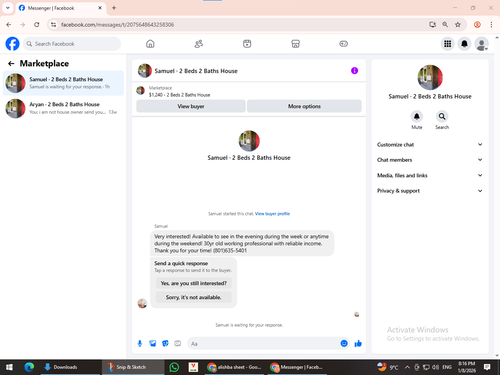The height and width of the screenshot is (375, 500).
Task: Expand Privacy & support section
Action: pos(430,191)
